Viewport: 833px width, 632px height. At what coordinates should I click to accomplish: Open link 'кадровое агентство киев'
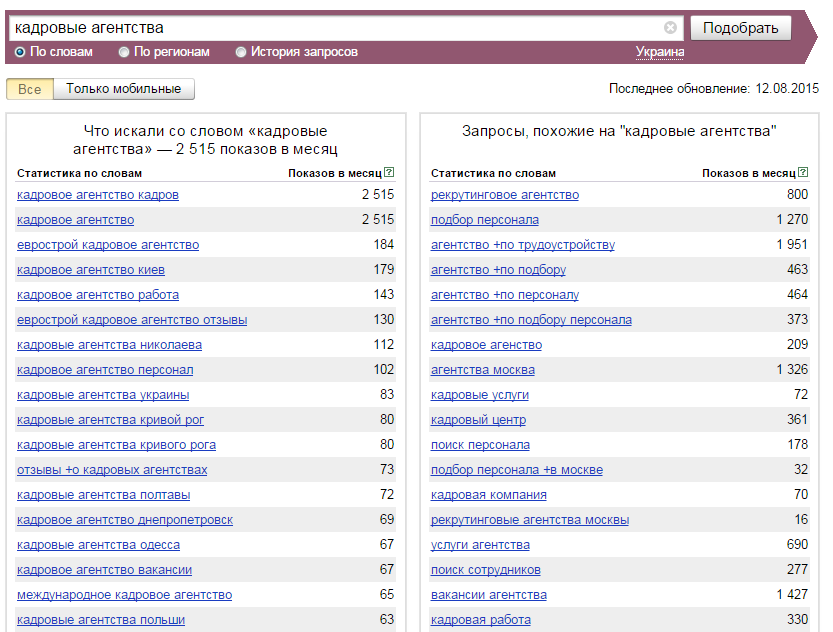click(91, 270)
